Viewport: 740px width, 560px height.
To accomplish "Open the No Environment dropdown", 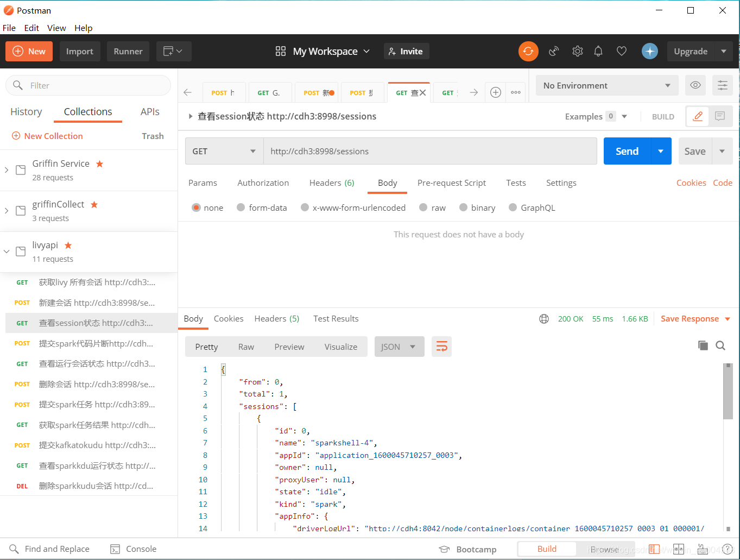I will 607,85.
